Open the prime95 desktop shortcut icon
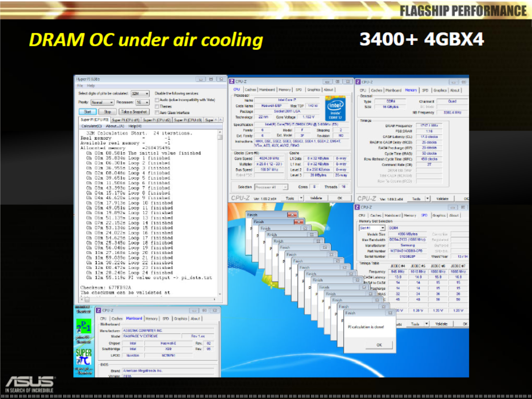This screenshot has height=399, width=532. [x=83, y=326]
